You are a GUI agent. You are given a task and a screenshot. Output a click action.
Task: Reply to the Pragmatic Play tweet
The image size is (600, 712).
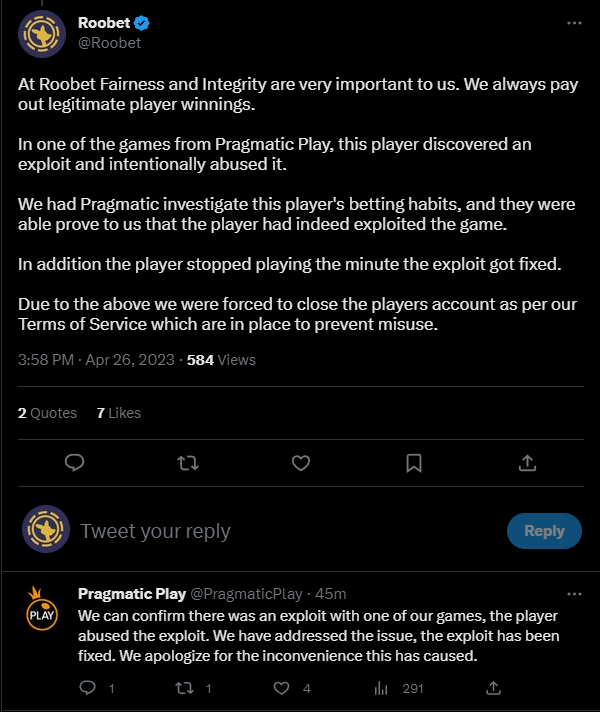click(87, 688)
